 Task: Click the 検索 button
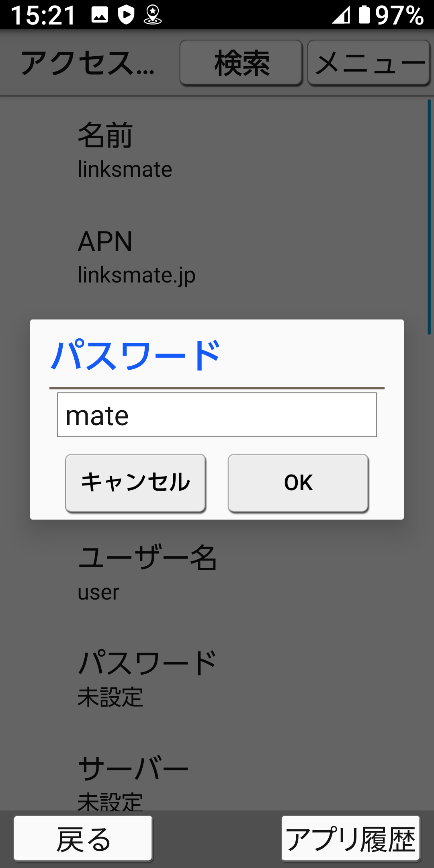click(x=241, y=63)
